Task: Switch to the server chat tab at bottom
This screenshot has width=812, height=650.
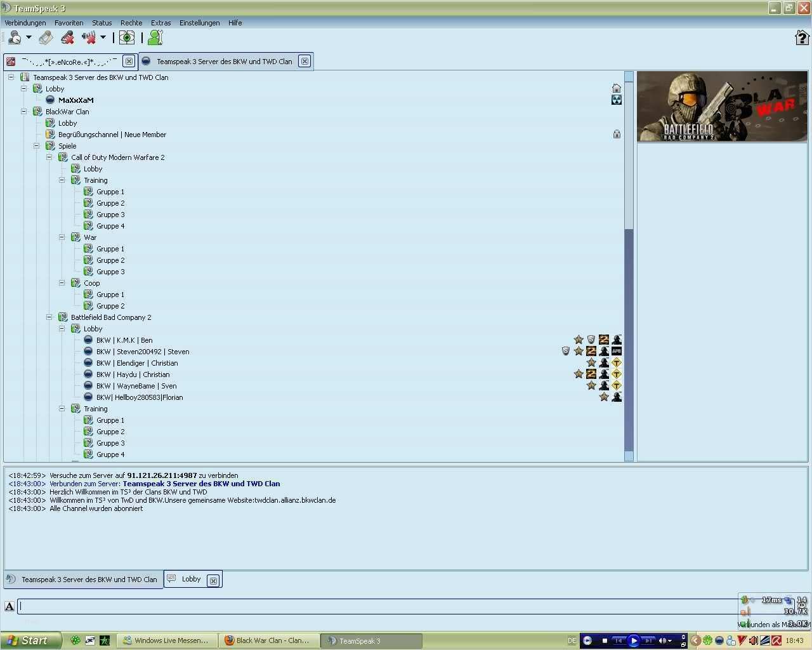Action: tap(83, 580)
